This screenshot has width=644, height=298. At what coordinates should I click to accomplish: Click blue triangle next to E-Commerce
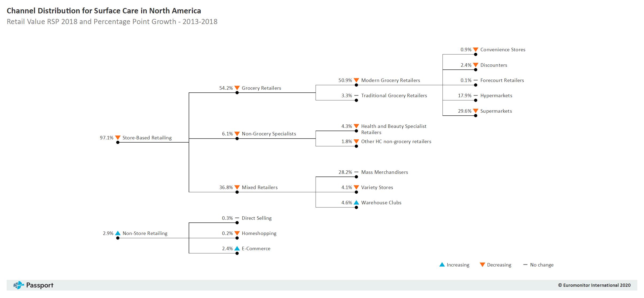(237, 248)
